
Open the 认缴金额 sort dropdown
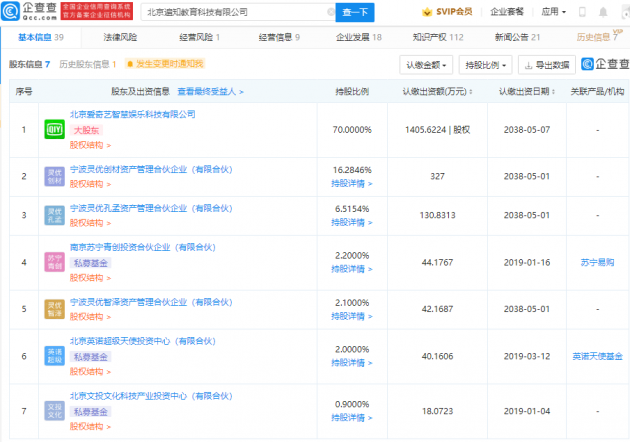(x=427, y=64)
